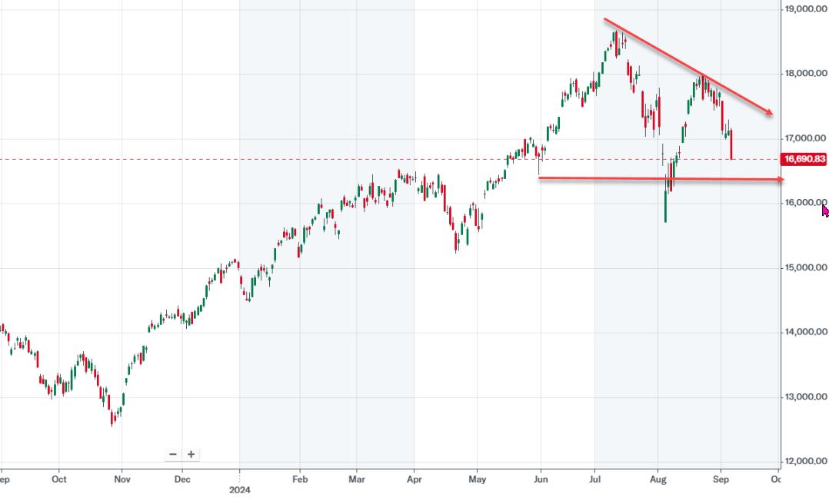This screenshot has height=504, width=829.
Task: Click the 18,000.00 price axis label
Action: 805,74
